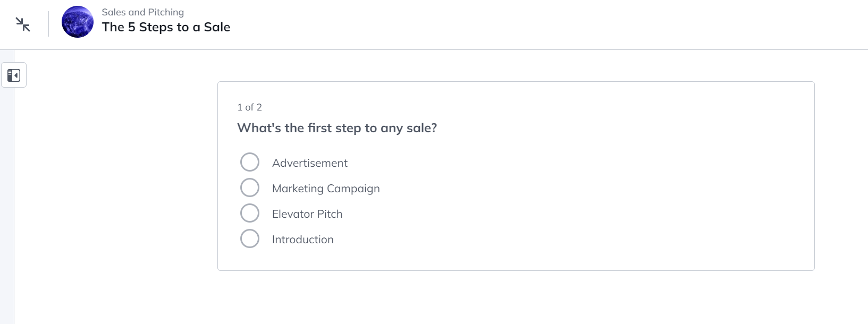Click "The 5 Steps to a Sale" title

tap(166, 27)
